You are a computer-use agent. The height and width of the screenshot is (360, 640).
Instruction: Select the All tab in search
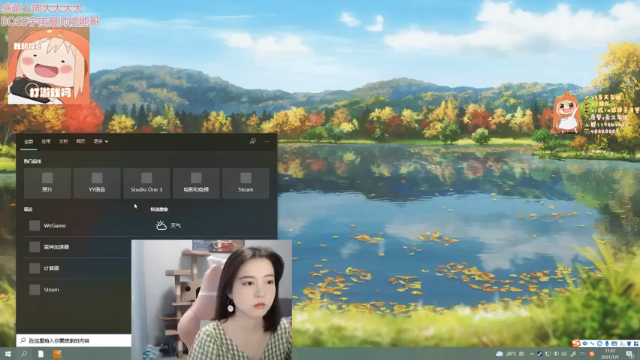[29, 141]
